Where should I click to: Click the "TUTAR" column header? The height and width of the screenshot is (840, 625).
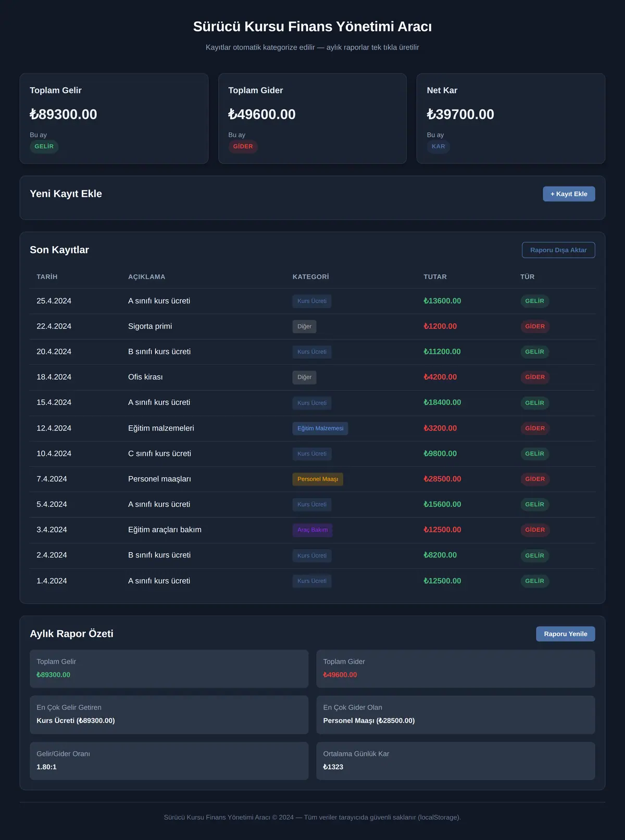coord(435,277)
